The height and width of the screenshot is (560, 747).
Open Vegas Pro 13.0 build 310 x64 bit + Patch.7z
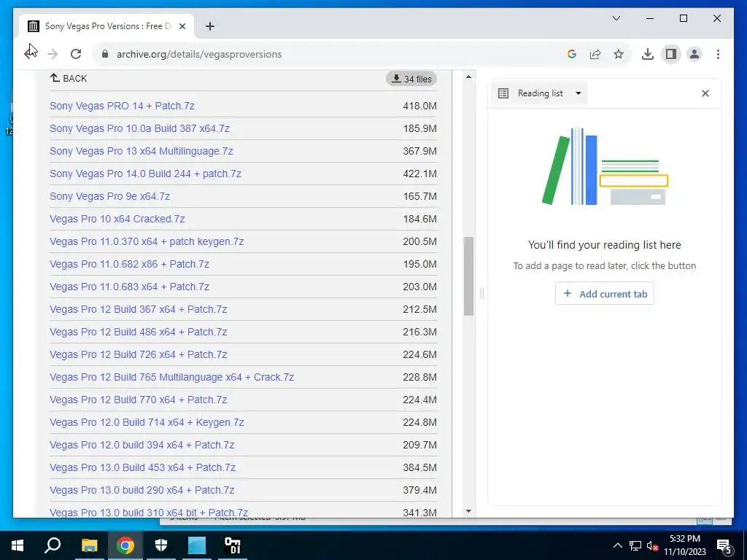149,513
